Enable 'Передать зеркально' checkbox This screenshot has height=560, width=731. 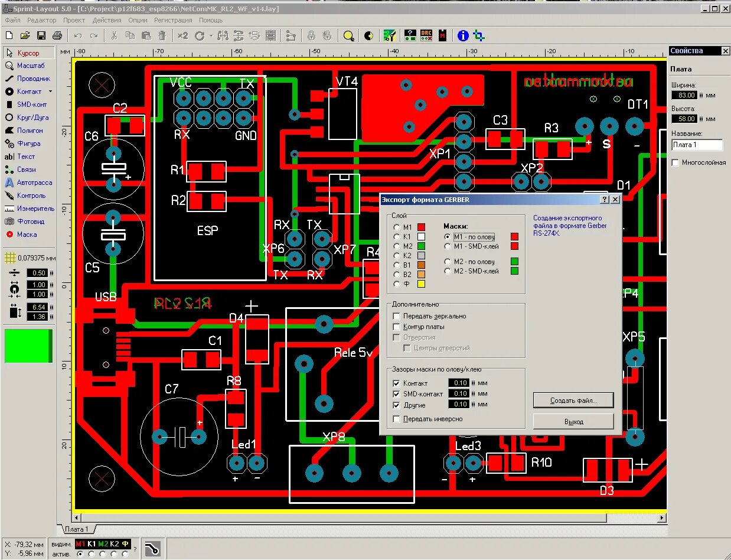point(397,316)
